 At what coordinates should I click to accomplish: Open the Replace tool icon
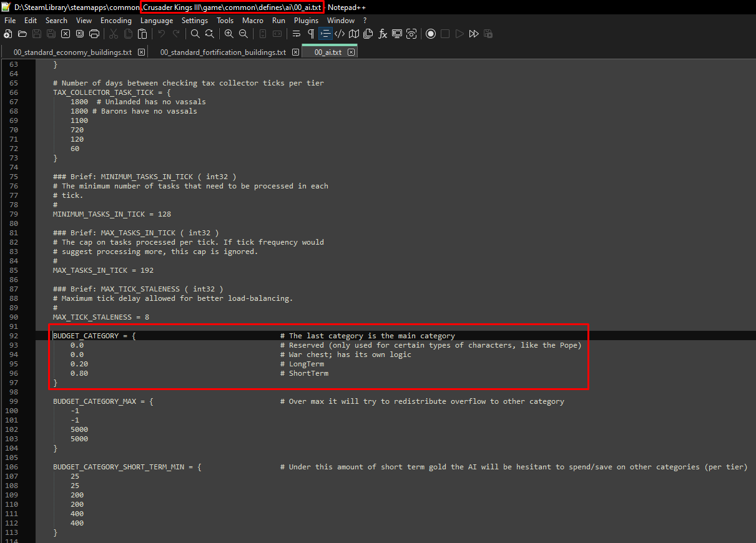(210, 34)
